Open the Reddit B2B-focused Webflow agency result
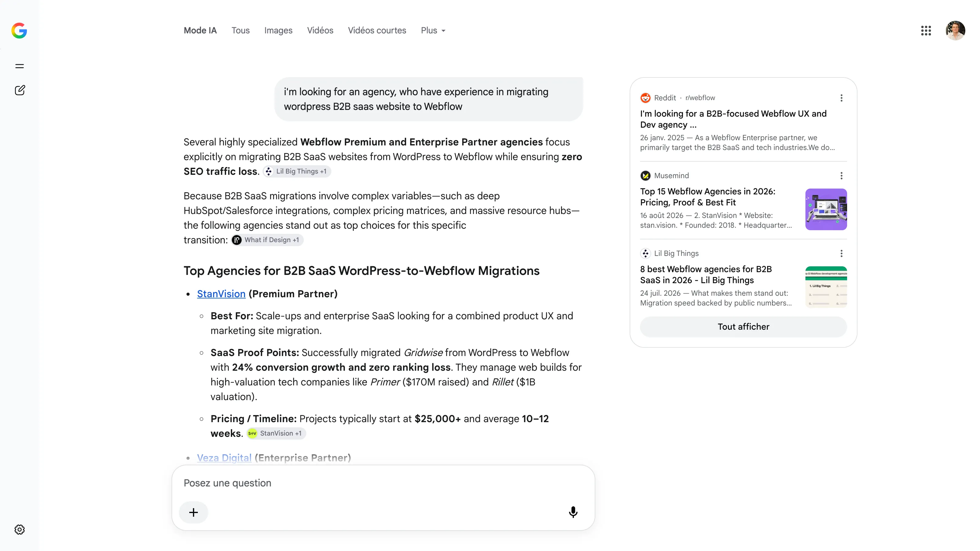Image resolution: width=980 pixels, height=551 pixels. (x=733, y=119)
